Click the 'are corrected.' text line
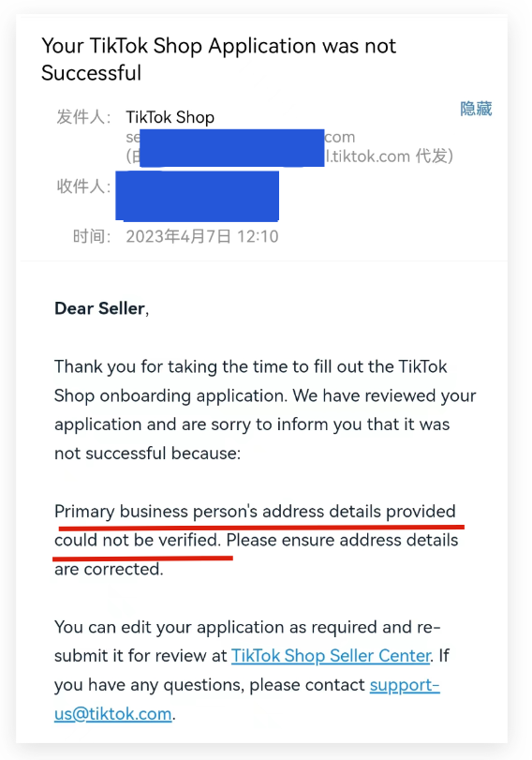Screen dimensions: 532x760 [109, 569]
